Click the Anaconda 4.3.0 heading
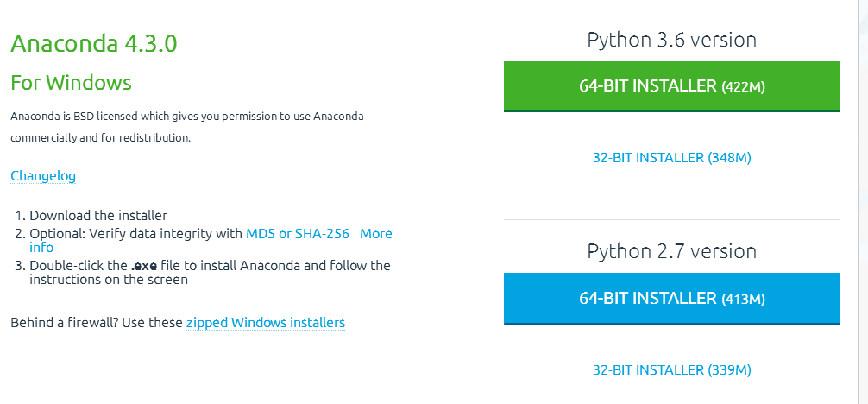868x404 pixels. tap(94, 44)
